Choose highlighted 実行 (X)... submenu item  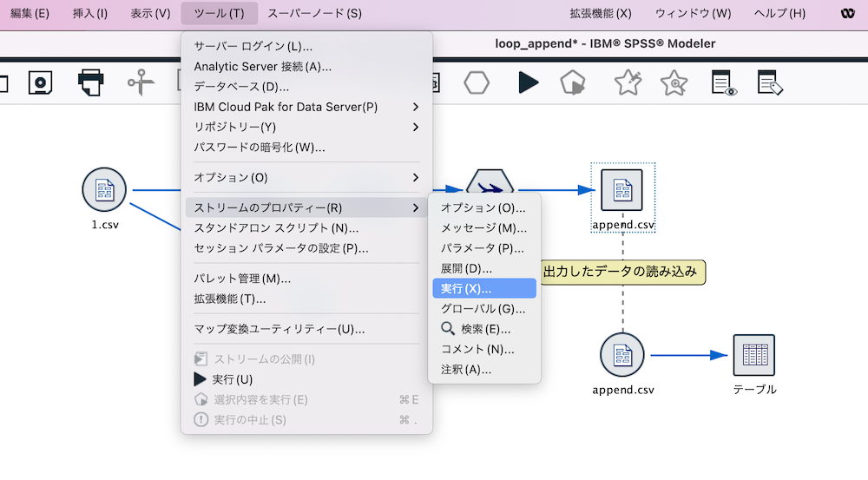(484, 288)
